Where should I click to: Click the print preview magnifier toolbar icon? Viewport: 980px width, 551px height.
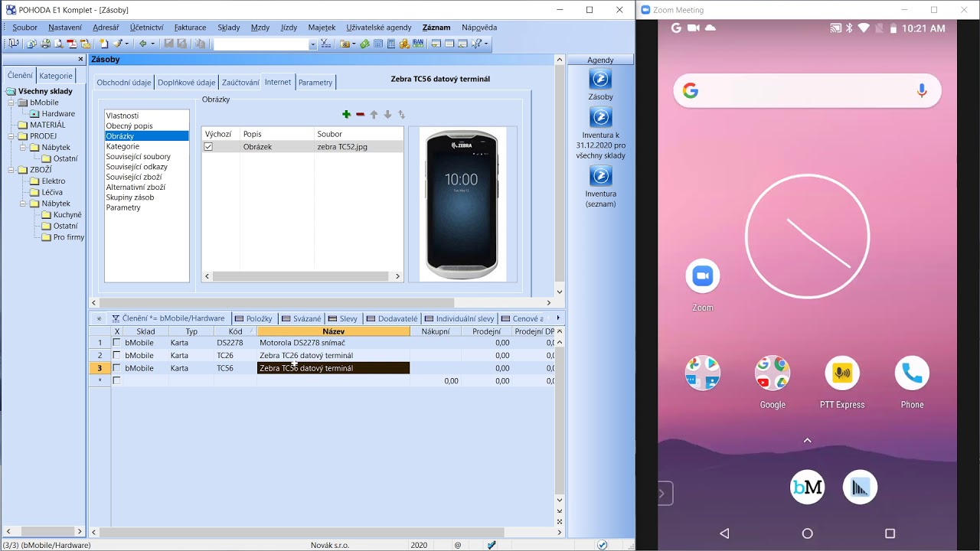click(59, 44)
